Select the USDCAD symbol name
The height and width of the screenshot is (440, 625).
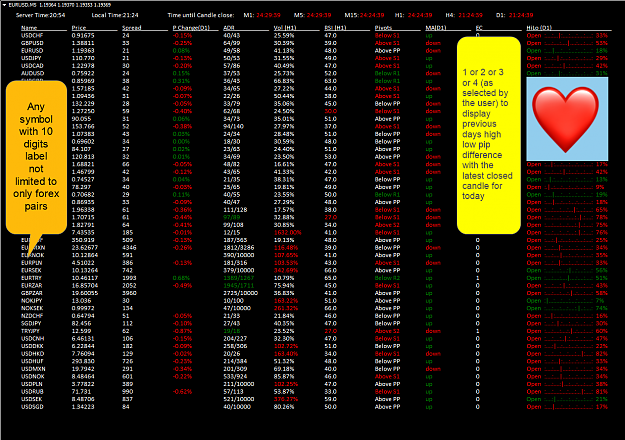pos(32,66)
